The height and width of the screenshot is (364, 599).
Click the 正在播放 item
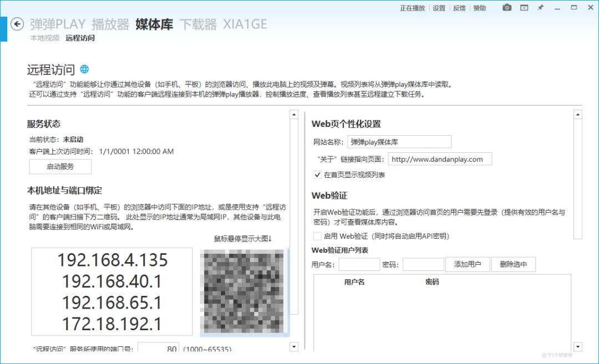click(x=412, y=8)
